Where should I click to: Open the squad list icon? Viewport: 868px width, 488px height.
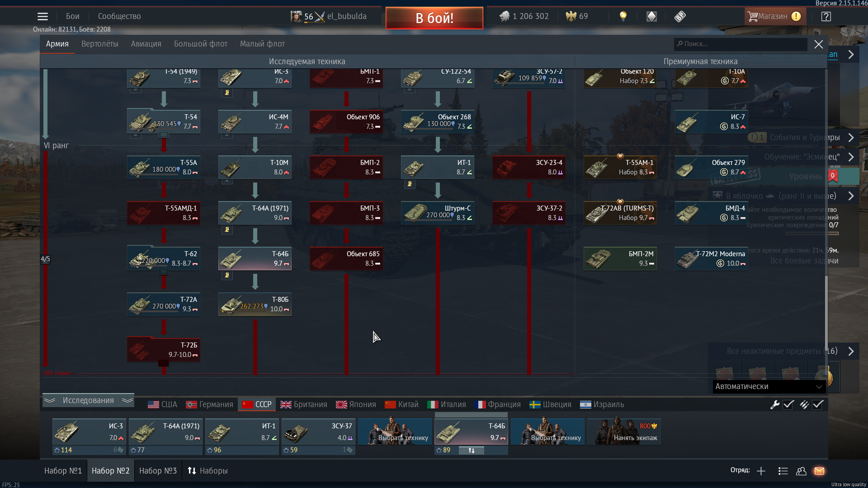(x=783, y=471)
